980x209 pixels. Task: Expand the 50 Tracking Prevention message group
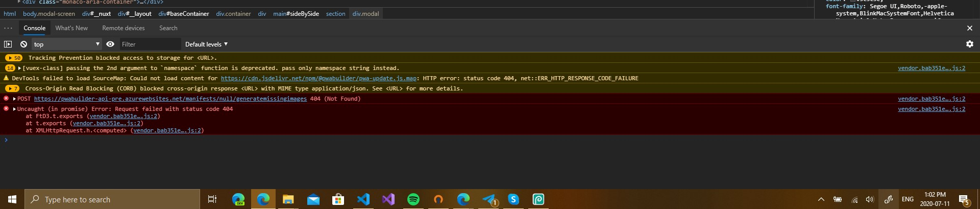[x=14, y=58]
